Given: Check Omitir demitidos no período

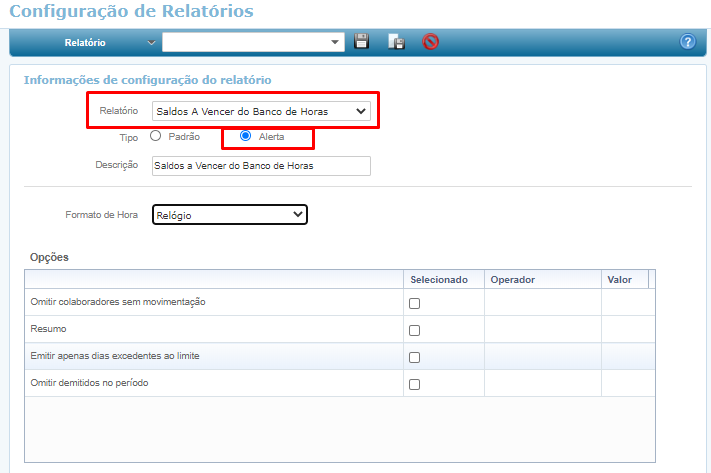Looking at the screenshot, I should tap(414, 384).
